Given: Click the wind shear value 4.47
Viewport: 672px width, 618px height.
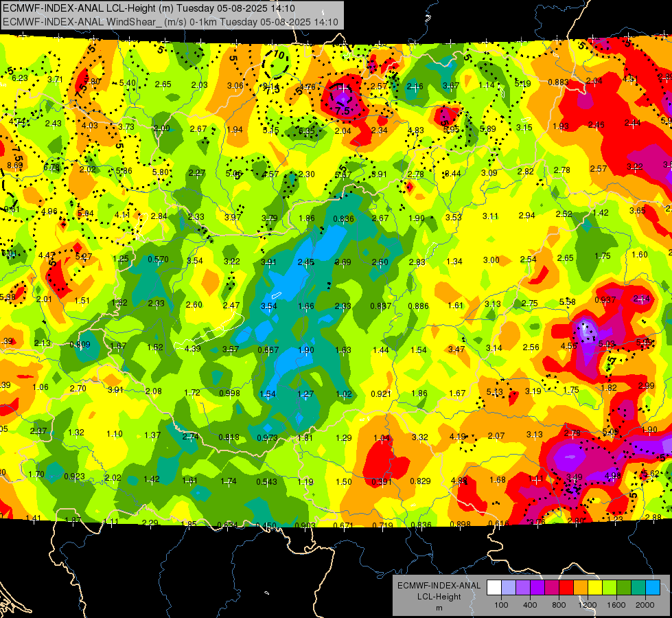Looking at the screenshot, I should tap(46, 255).
